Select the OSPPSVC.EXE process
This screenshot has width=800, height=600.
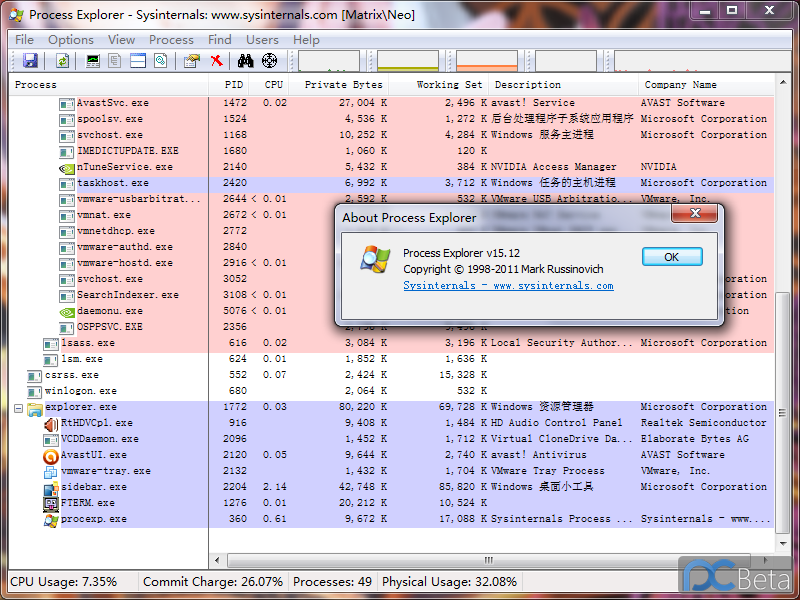[x=110, y=327]
